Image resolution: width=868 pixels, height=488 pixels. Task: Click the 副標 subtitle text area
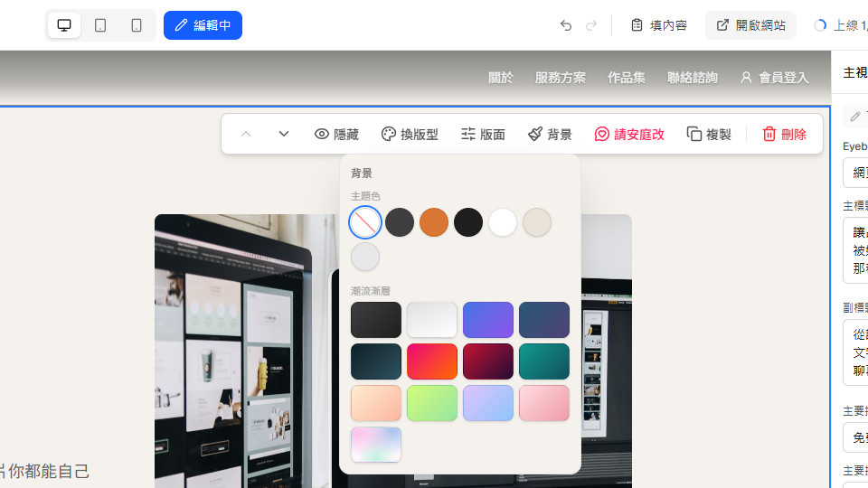[x=855, y=352]
